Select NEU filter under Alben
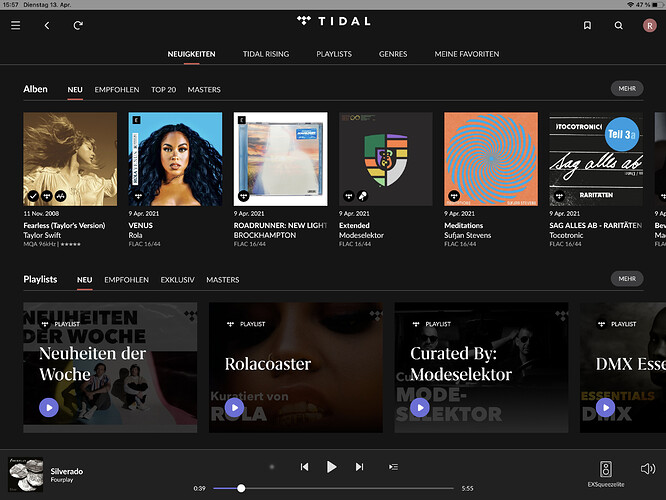 coord(75,90)
